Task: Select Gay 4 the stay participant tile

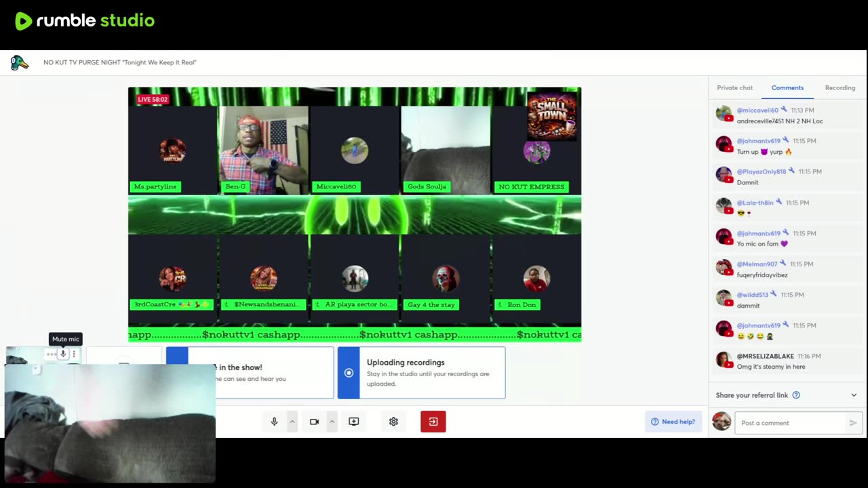Action: tap(446, 278)
